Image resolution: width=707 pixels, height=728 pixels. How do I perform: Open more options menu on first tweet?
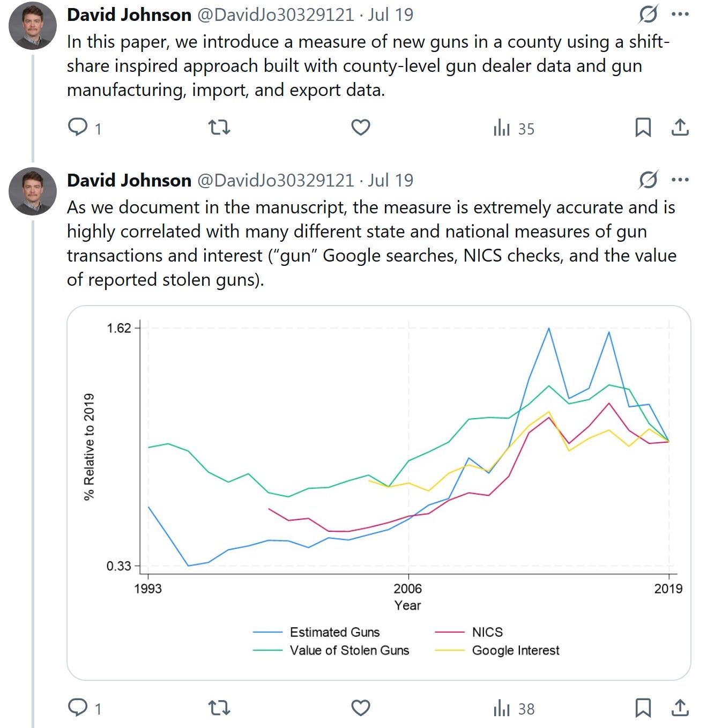tap(680, 14)
